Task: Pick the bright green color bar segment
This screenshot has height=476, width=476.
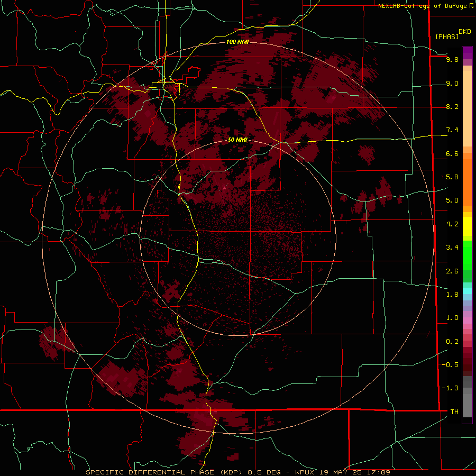Action: click(467, 255)
